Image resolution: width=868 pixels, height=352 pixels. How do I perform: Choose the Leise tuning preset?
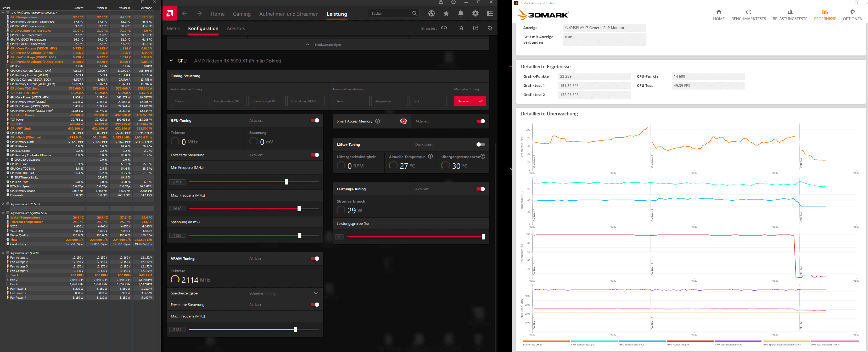pos(351,101)
